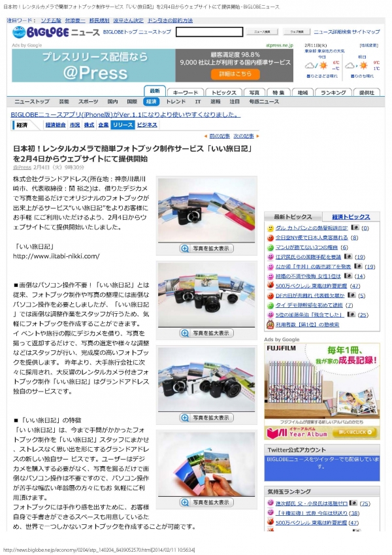
Task: Open the 経済総合 sub-category
Action: point(56,125)
